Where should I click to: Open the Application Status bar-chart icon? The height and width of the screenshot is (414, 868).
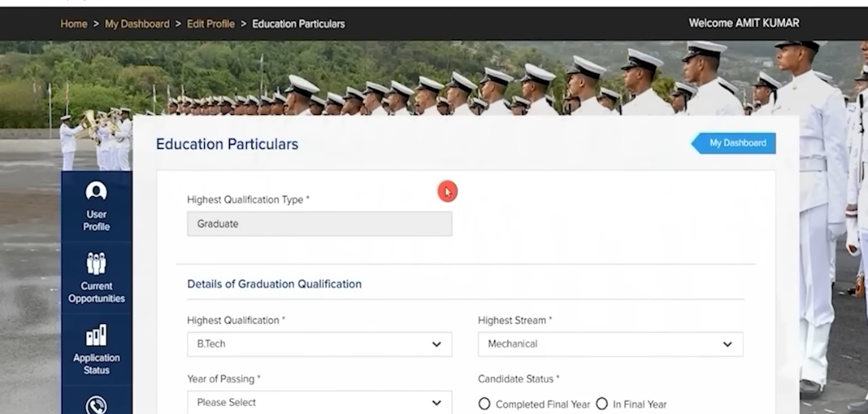click(x=96, y=335)
